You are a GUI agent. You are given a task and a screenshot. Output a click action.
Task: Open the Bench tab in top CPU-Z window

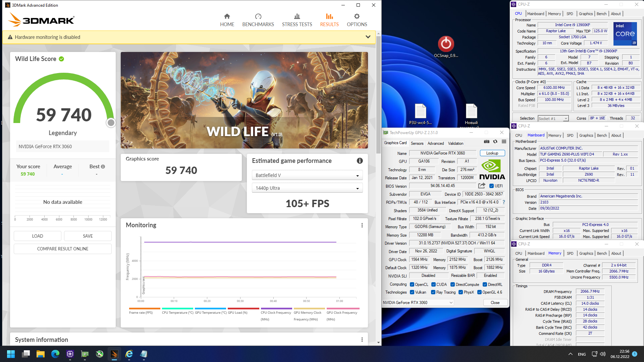(x=601, y=14)
